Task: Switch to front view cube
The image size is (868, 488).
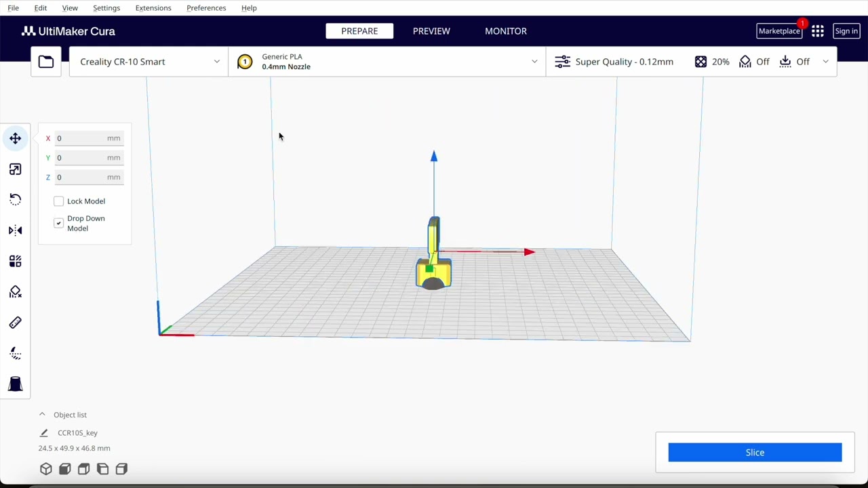Action: (65, 469)
